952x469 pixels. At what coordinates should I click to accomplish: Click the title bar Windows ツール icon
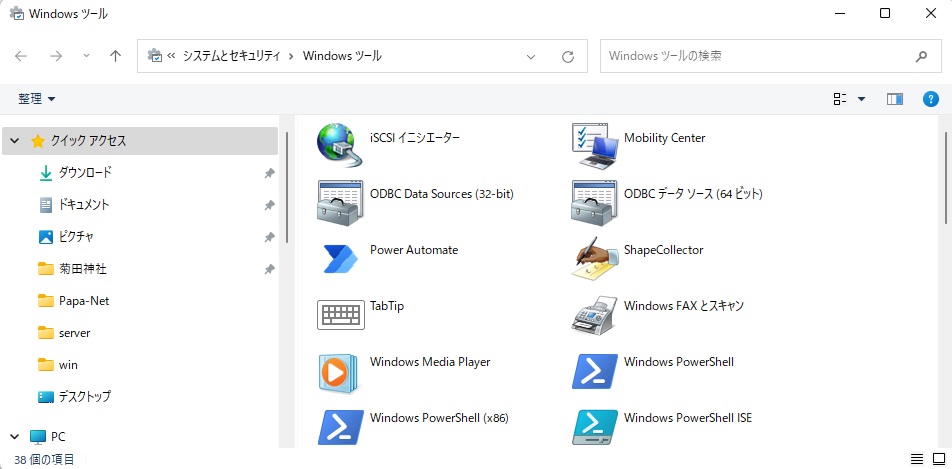point(17,13)
